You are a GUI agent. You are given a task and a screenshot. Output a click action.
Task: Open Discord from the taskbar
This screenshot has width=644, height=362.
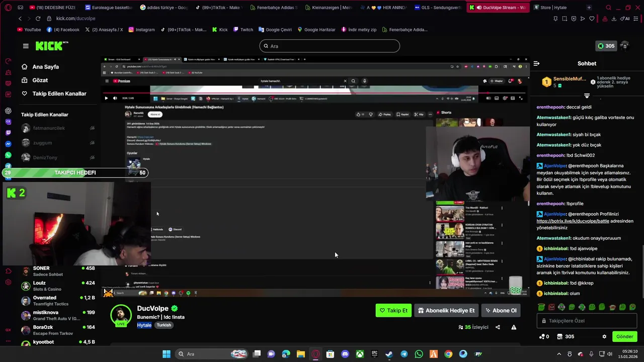(345, 354)
